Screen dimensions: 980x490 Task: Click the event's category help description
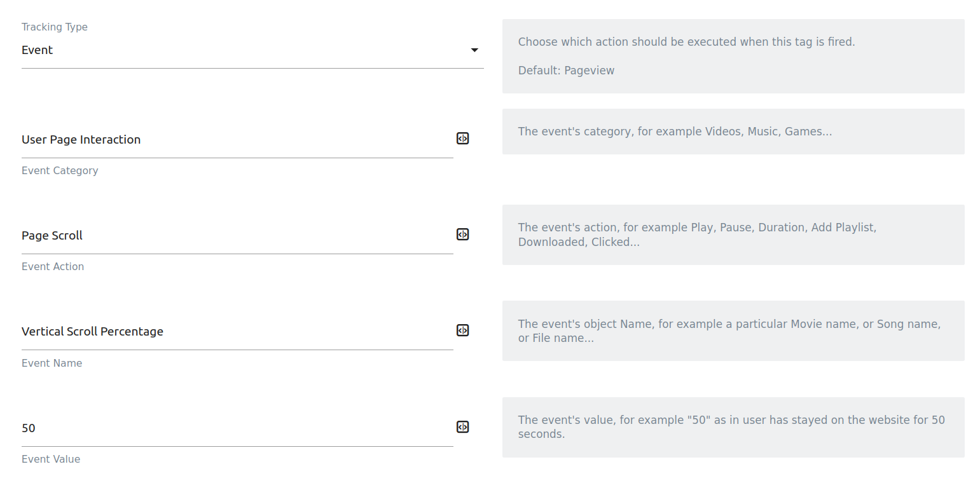point(675,132)
